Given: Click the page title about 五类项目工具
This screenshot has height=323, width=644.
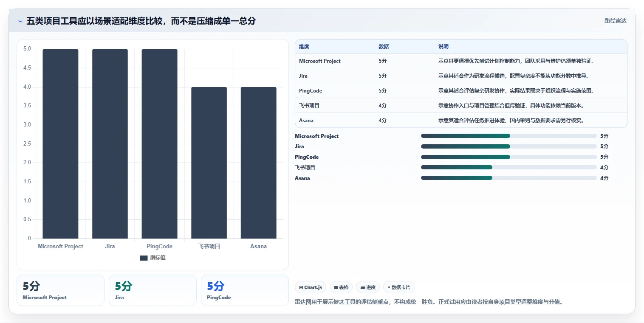Looking at the screenshot, I should click(141, 21).
